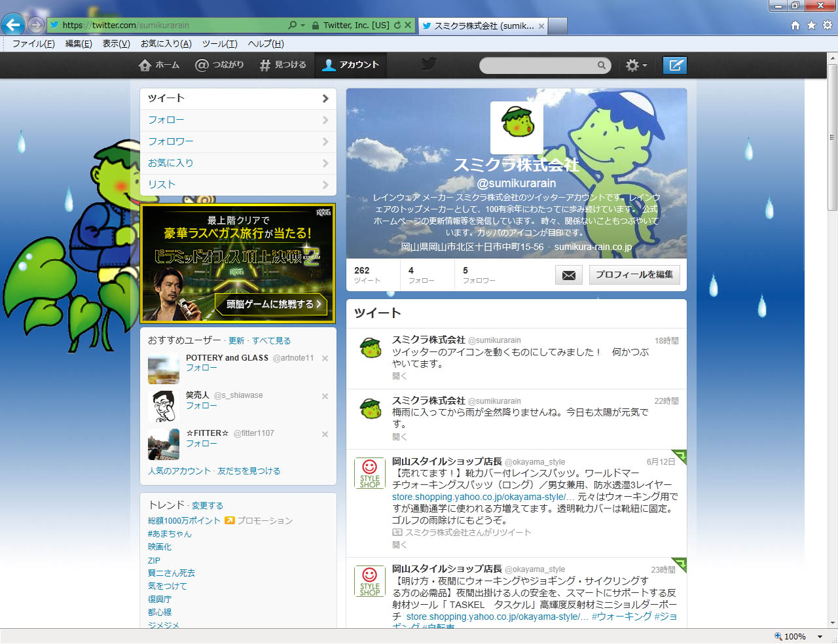This screenshot has width=838, height=644.
Task: Click the Twitter bird logo in navbar
Action: [429, 64]
